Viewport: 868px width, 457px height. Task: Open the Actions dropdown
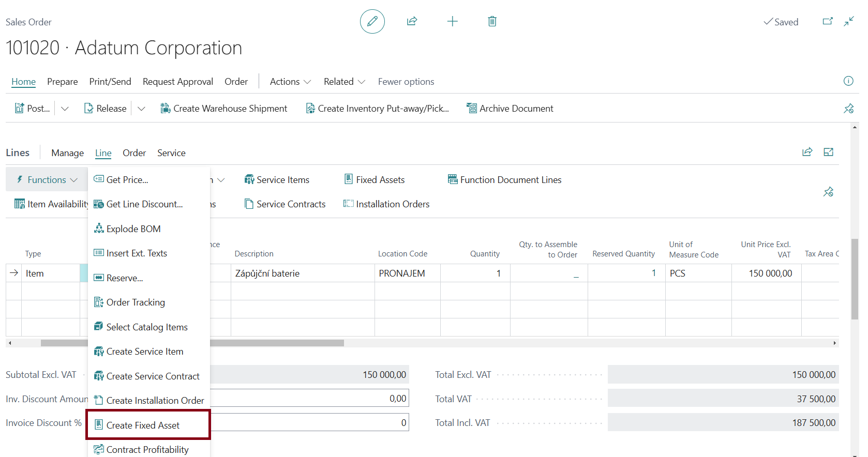pos(290,82)
